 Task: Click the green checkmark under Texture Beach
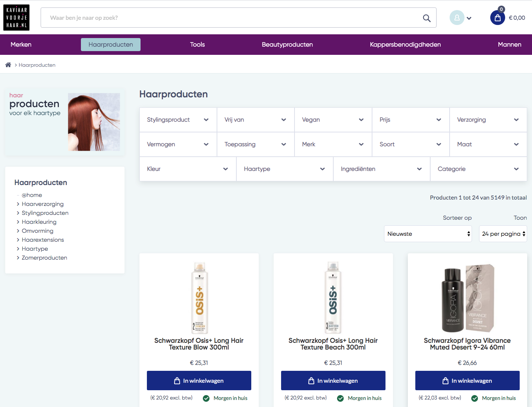click(340, 398)
